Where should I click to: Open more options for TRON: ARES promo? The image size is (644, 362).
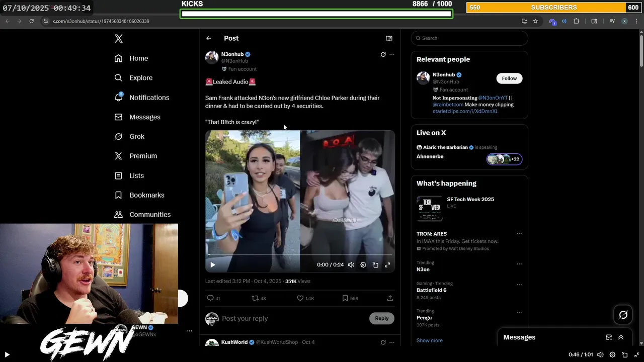coord(519,234)
